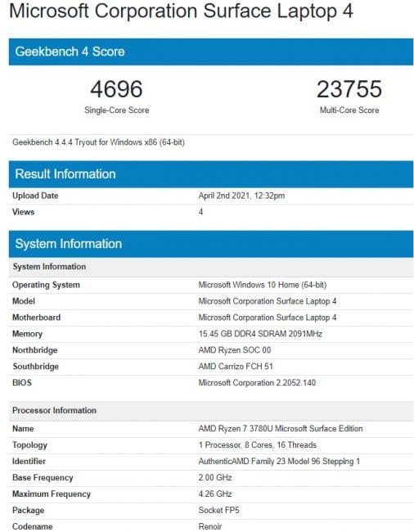
Task: Click the Single-Core Score label
Action: point(117,110)
